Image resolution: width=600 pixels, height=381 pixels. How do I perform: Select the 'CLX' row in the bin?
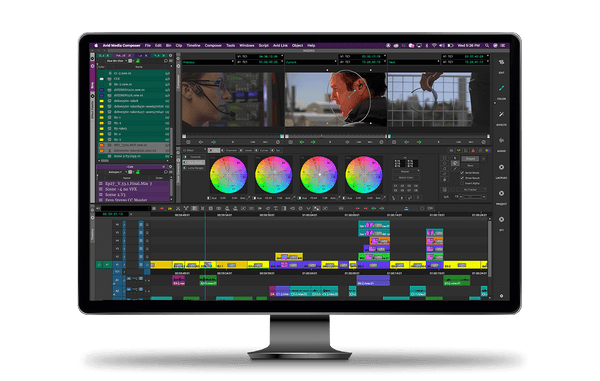click(x=134, y=78)
